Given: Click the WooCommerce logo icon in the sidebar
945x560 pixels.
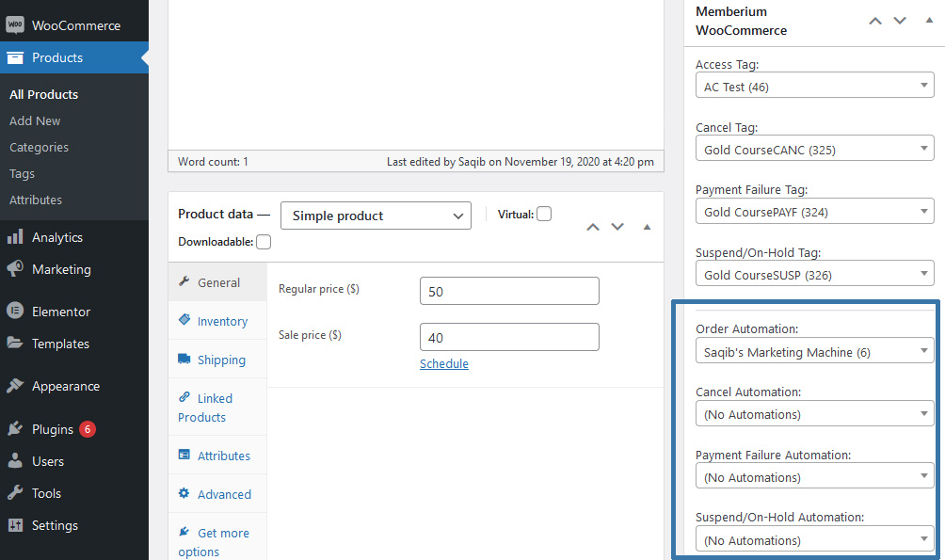Looking at the screenshot, I should point(15,24).
